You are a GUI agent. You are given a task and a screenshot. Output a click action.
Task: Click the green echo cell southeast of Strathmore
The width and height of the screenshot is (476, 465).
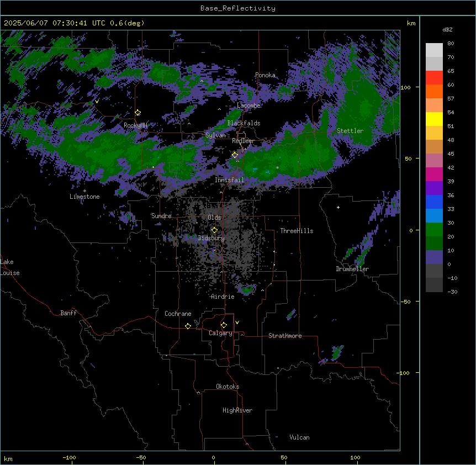coord(337,352)
